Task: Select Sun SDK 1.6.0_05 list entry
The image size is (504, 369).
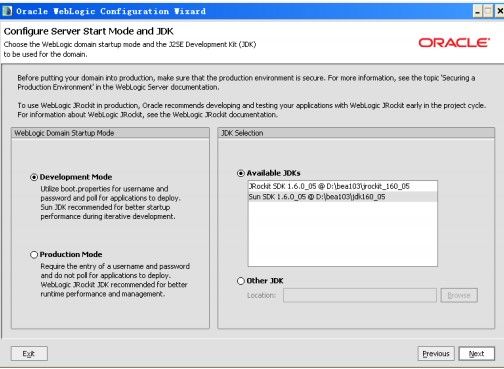Action: 343,197
